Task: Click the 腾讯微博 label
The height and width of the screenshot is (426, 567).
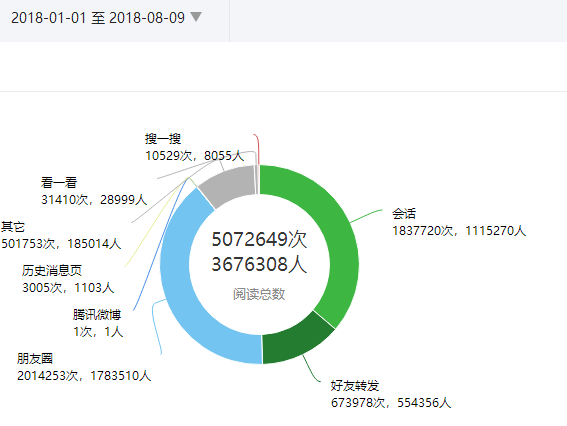Action: pos(97,315)
